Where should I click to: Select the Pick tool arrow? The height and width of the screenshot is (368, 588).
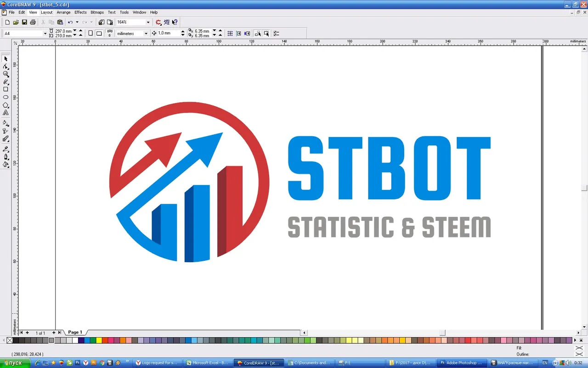(6, 59)
